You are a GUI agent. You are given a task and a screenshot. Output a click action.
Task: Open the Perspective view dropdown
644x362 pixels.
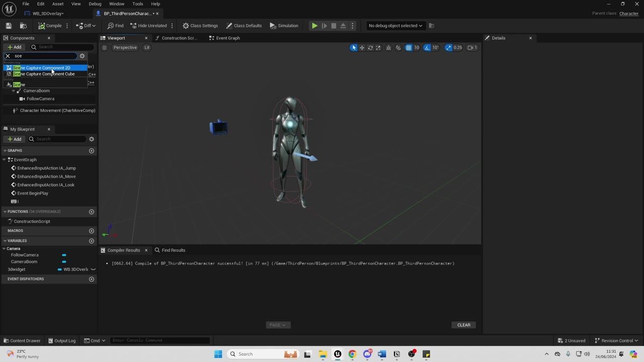[x=125, y=48]
